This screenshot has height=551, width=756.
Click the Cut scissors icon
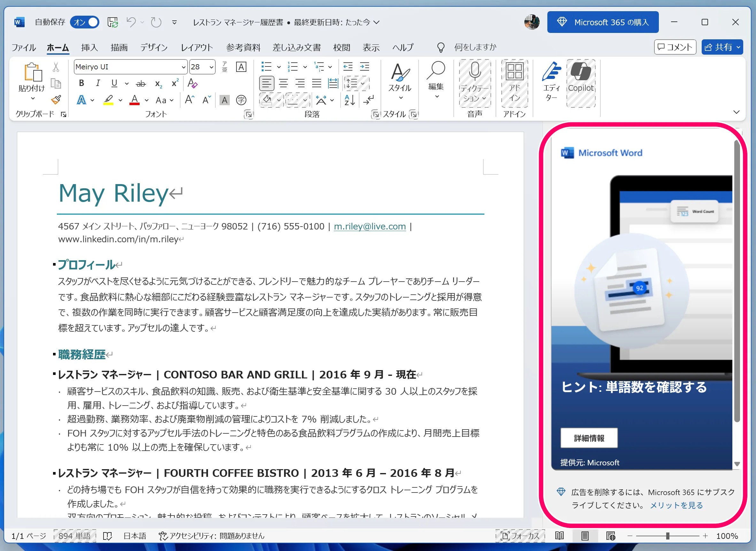[56, 67]
